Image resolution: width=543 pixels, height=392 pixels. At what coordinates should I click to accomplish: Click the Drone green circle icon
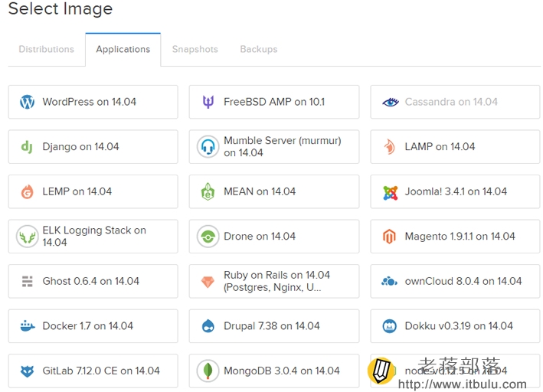pyautogui.click(x=208, y=236)
